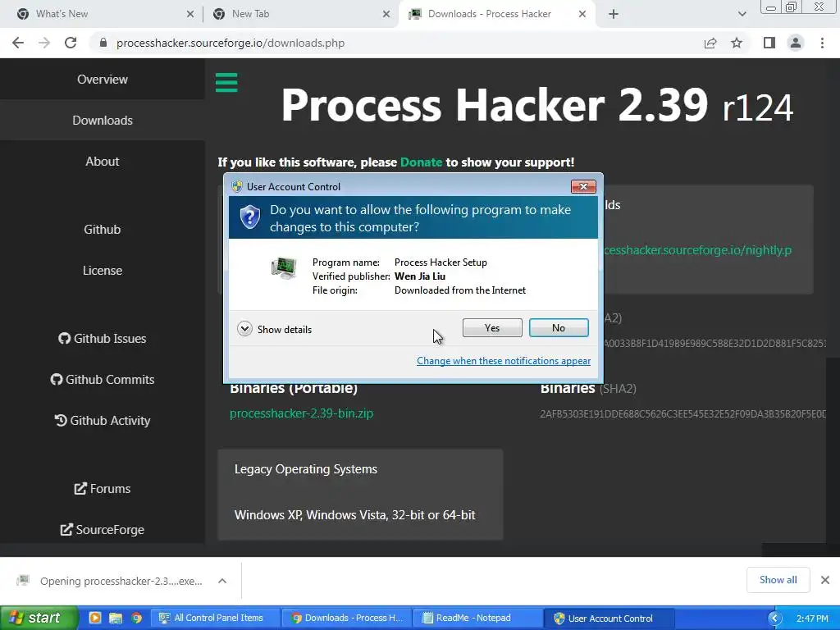The height and width of the screenshot is (630, 840).
Task: Click the UAC shield question icon
Action: (x=249, y=217)
